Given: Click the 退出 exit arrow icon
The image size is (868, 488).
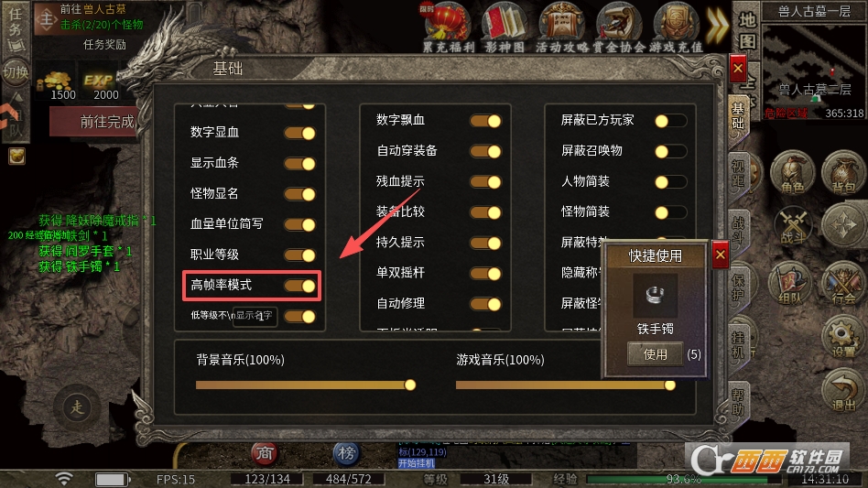Looking at the screenshot, I should [843, 391].
